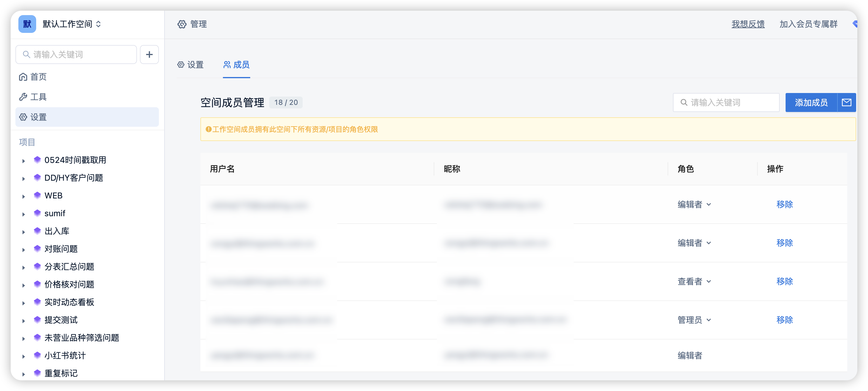Expand the 0524时间戳取用 project
Viewport: 868px width, 391px height.
point(24,161)
